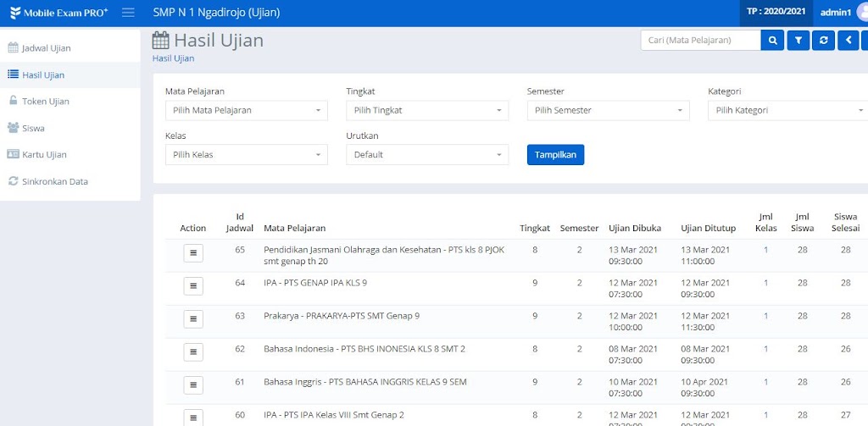The image size is (868, 426).
Task: Toggle the hamburger sidebar menu icon
Action: 128,13
